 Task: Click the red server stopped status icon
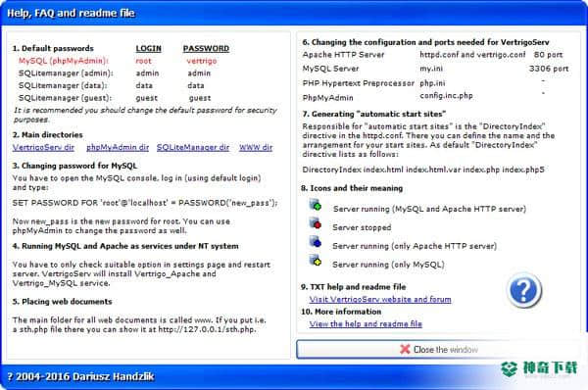click(x=315, y=223)
